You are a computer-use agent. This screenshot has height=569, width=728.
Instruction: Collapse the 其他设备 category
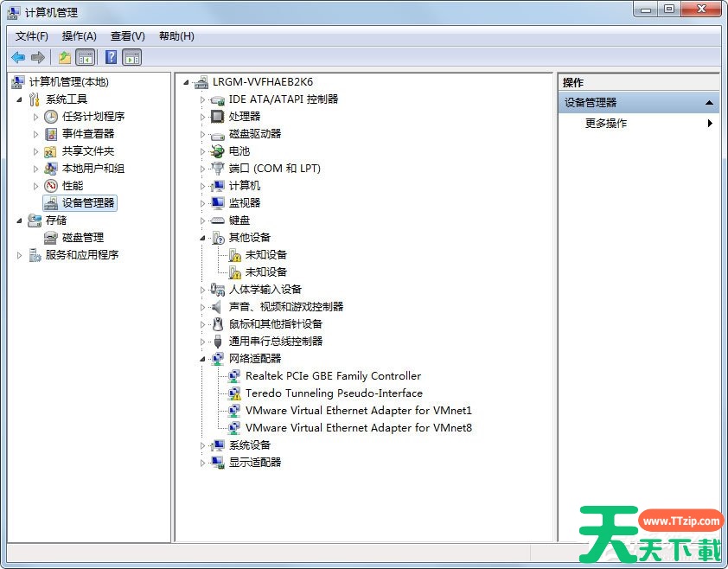pyautogui.click(x=202, y=238)
